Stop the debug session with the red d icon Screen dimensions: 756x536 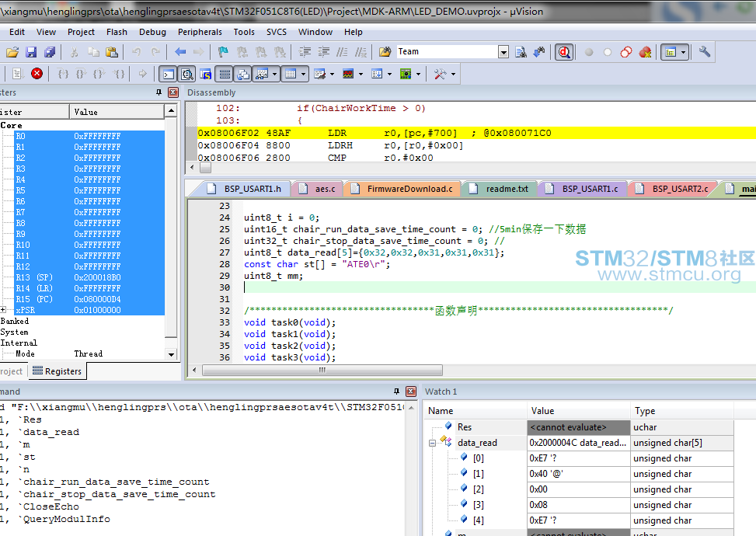point(564,52)
